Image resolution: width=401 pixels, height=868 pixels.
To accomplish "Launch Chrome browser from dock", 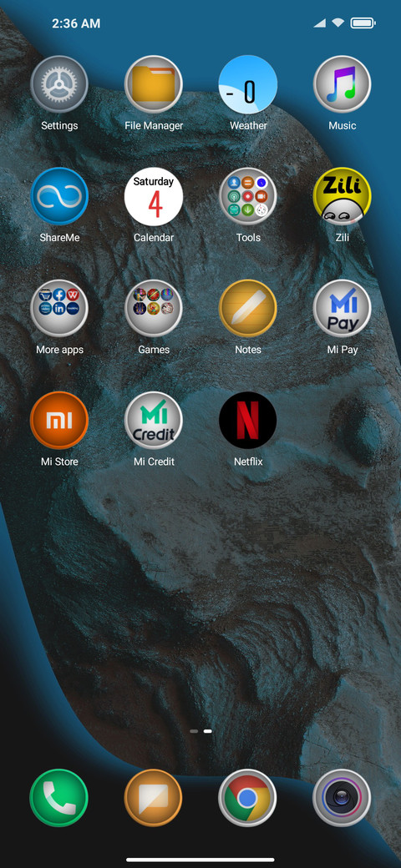I will tap(247, 798).
